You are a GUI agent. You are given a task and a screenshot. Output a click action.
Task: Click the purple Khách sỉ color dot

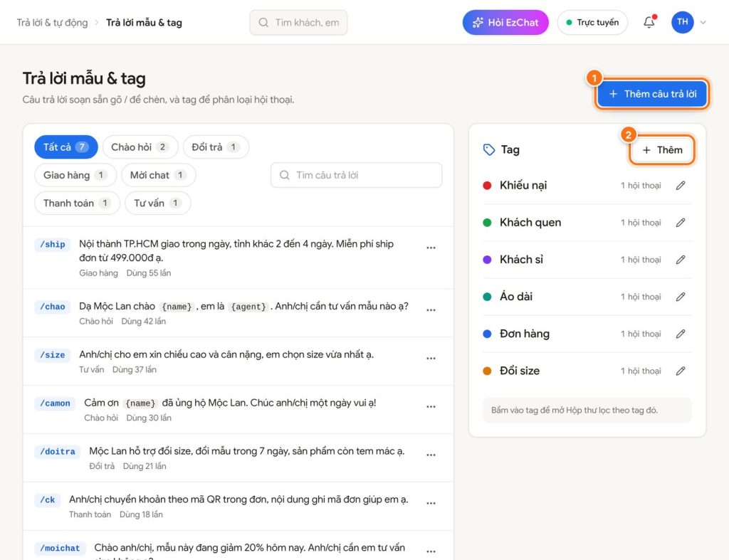(x=487, y=260)
